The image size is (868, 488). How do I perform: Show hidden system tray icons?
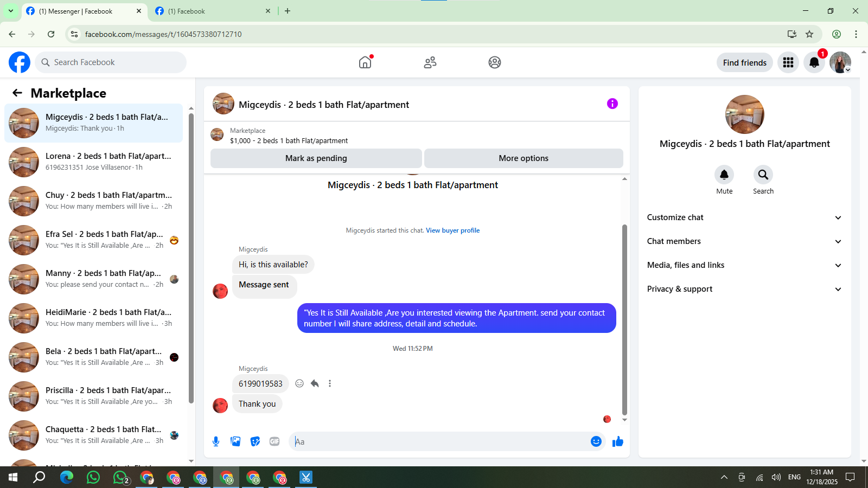coord(724,477)
